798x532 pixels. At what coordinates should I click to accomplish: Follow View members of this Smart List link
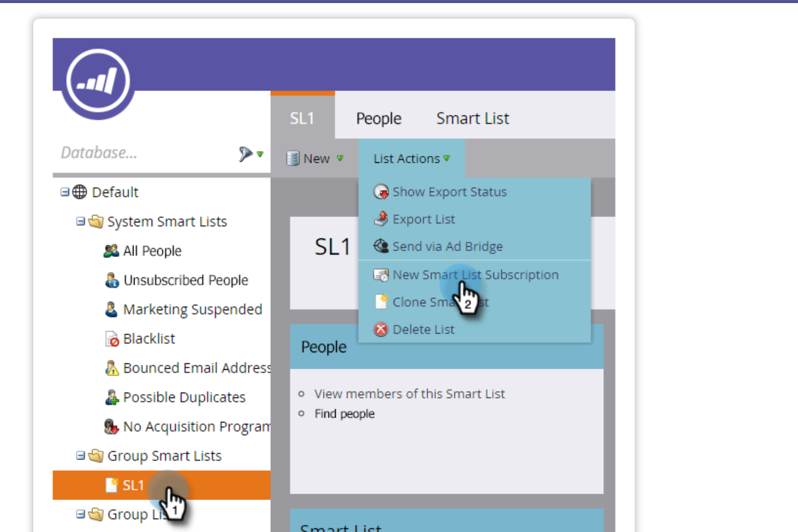click(409, 394)
